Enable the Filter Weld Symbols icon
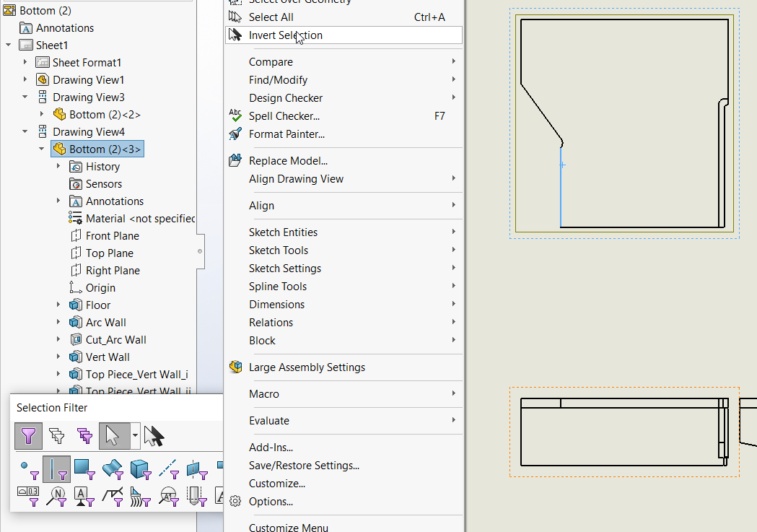Screen dimensions: 757x532 pos(113,496)
